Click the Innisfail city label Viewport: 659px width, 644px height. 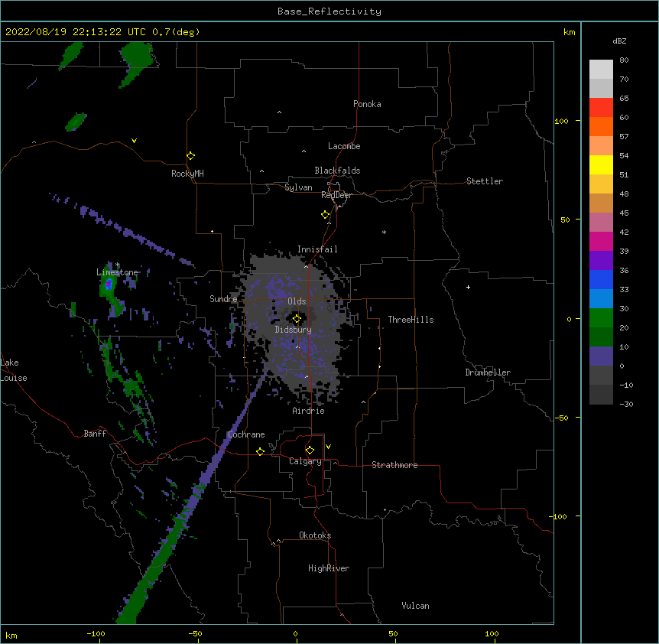pyautogui.click(x=317, y=249)
